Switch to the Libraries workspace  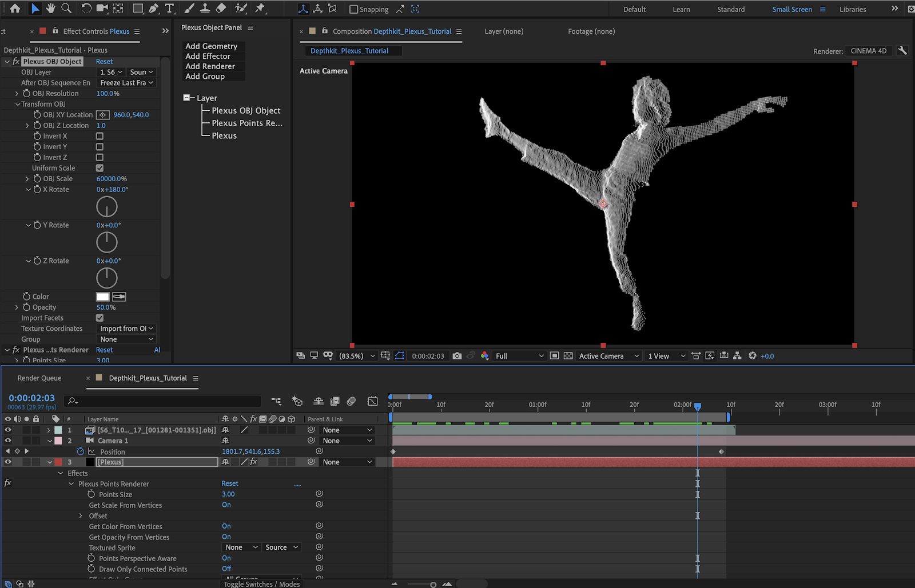coord(853,9)
